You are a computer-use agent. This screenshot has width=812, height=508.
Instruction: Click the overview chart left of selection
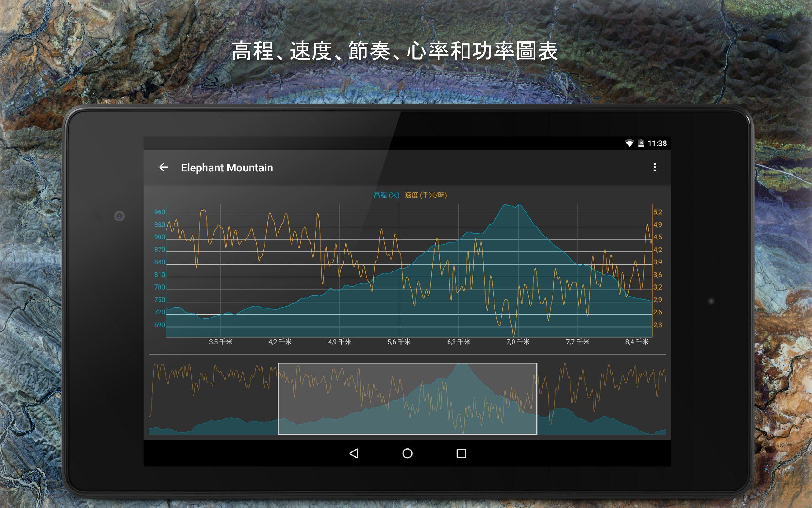click(x=213, y=399)
